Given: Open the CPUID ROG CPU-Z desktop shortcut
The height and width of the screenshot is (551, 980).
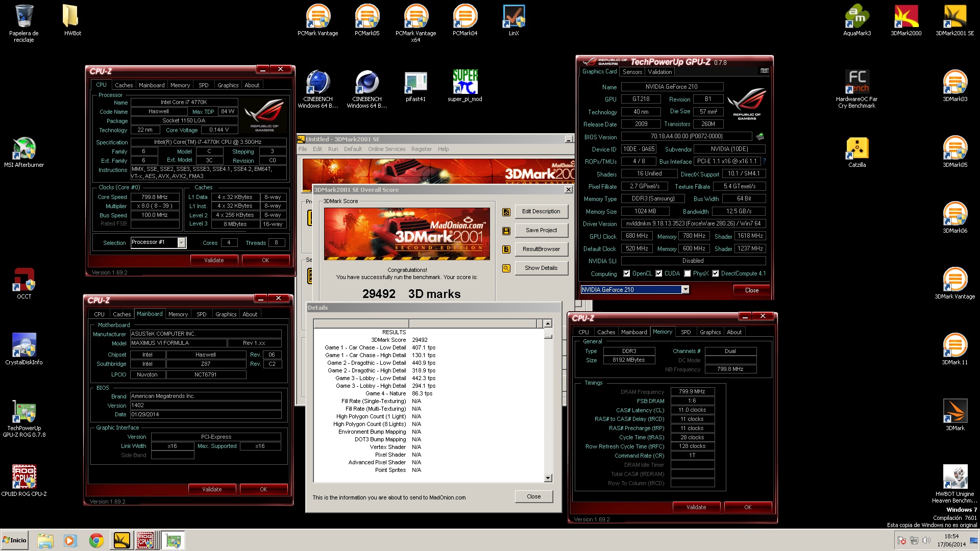Looking at the screenshot, I should (23, 481).
